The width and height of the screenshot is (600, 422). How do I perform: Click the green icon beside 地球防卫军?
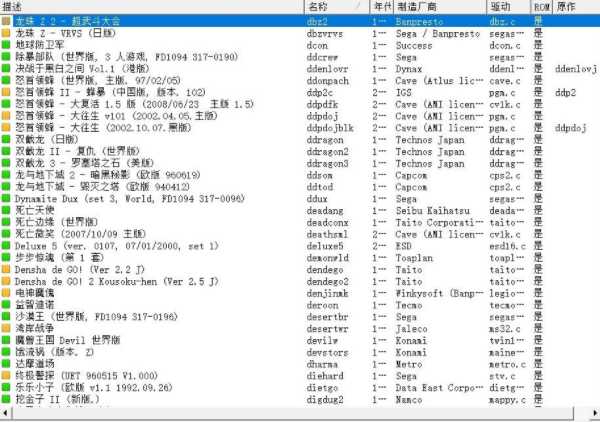pyautogui.click(x=6, y=45)
